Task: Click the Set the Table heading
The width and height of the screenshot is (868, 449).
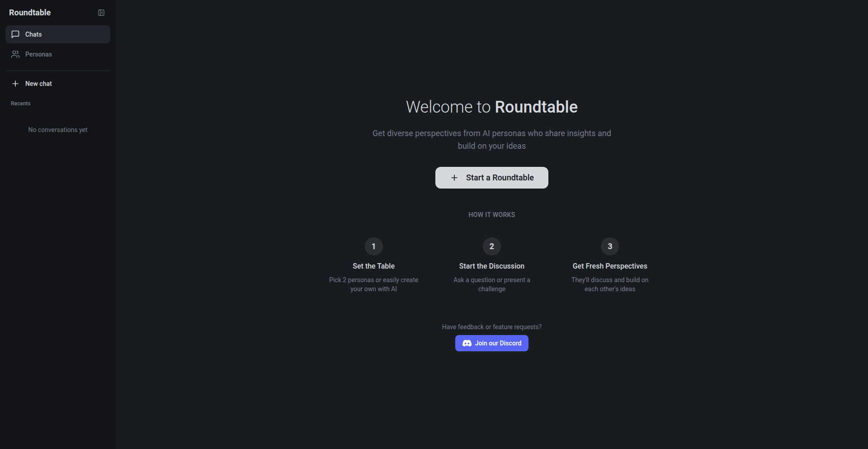Action: (x=373, y=266)
